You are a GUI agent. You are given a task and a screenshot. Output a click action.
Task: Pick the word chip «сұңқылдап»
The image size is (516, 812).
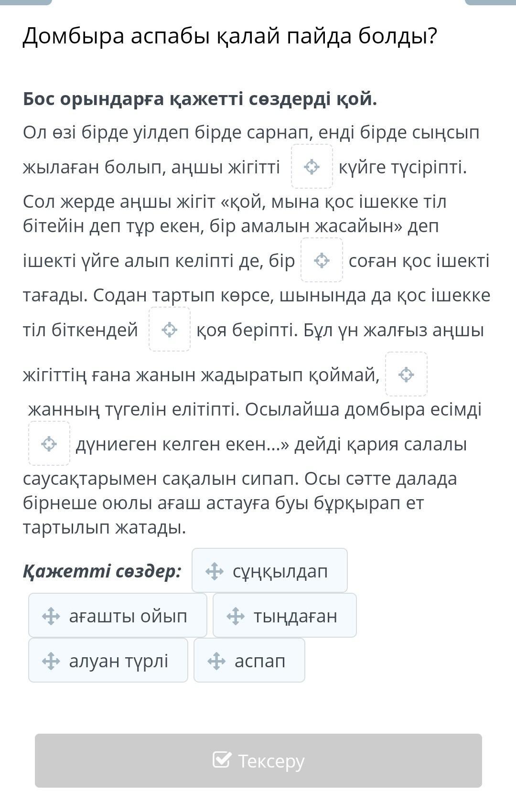click(x=269, y=571)
